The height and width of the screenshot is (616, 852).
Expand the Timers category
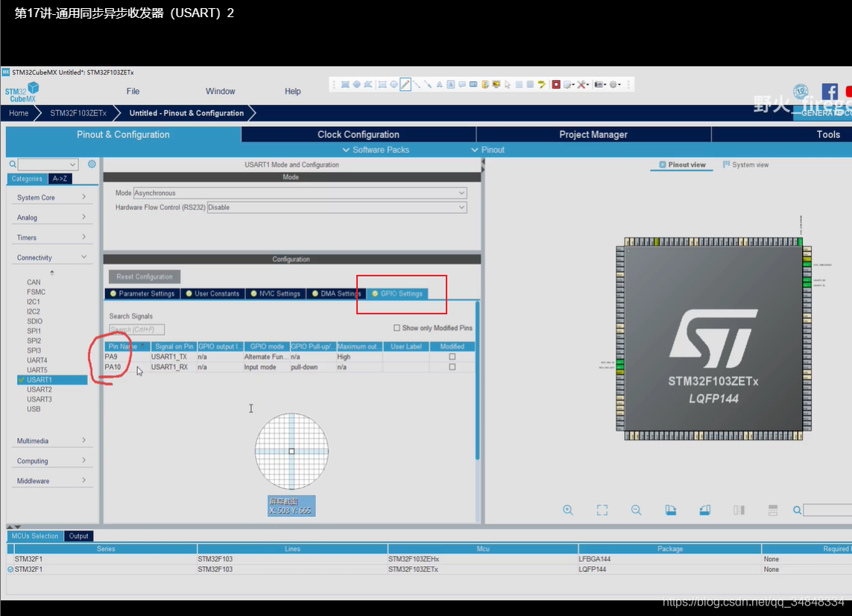click(51, 238)
